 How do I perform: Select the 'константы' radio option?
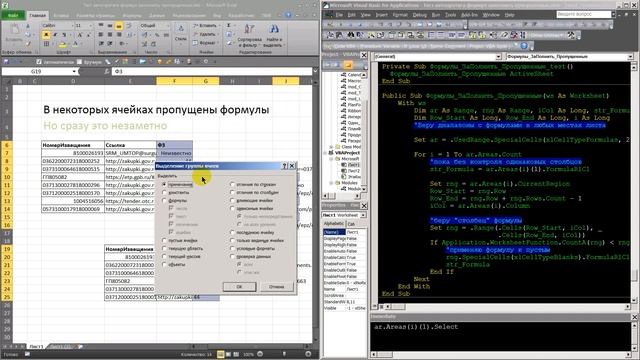(x=164, y=193)
